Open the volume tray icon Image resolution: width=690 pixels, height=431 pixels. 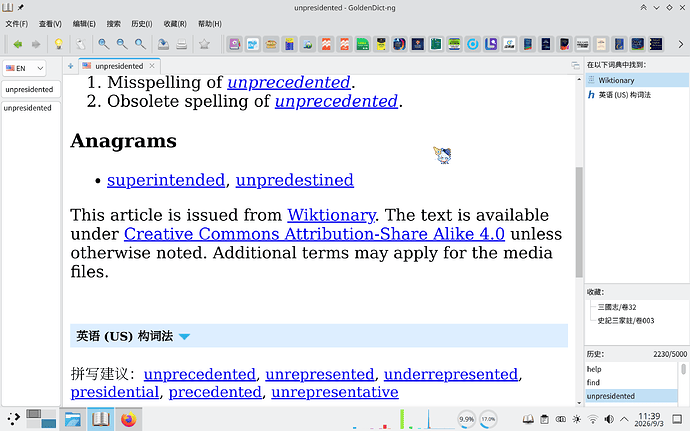coord(609,419)
